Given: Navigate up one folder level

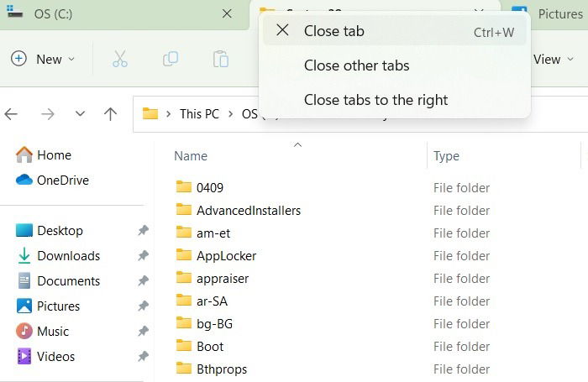Looking at the screenshot, I should coord(110,114).
